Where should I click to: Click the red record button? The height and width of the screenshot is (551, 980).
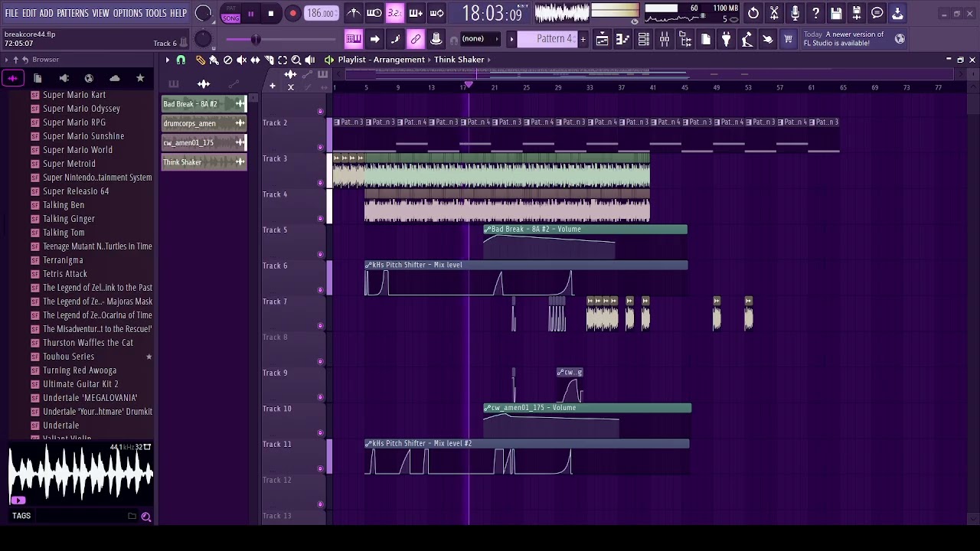point(292,14)
